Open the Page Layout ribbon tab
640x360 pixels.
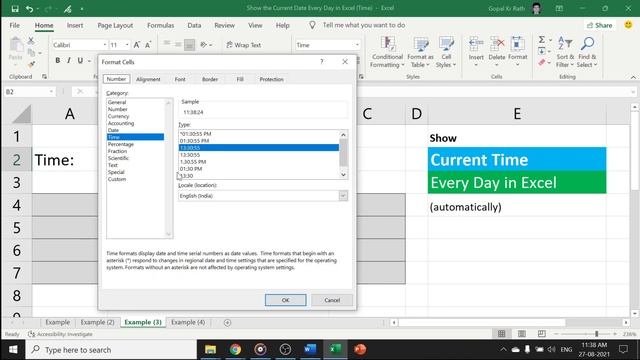tap(115, 25)
